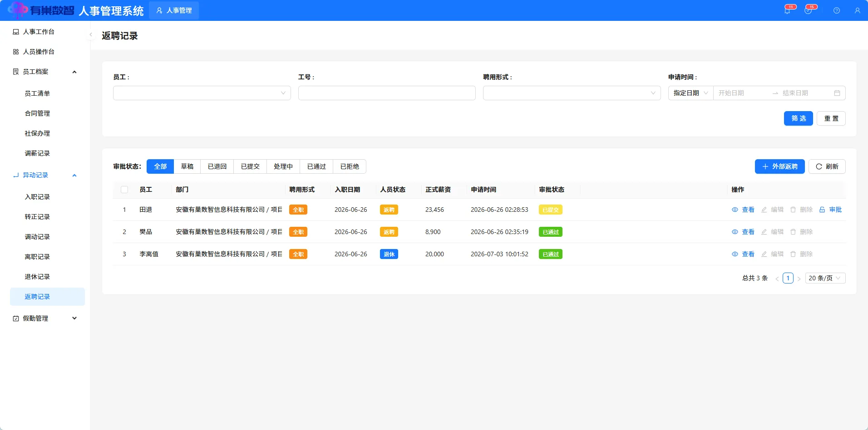868x430 pixels.
Task: Toggle the select-all checkbox in table header
Action: 124,190
